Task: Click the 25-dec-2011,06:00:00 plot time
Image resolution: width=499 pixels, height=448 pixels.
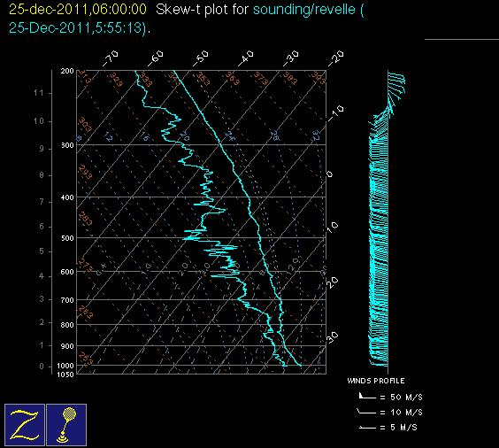Action: [x=78, y=9]
